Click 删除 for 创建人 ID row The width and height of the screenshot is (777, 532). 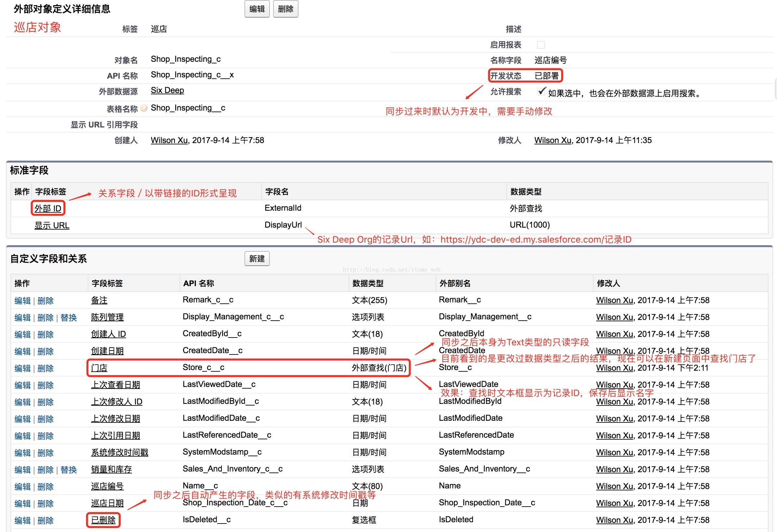tap(45, 335)
